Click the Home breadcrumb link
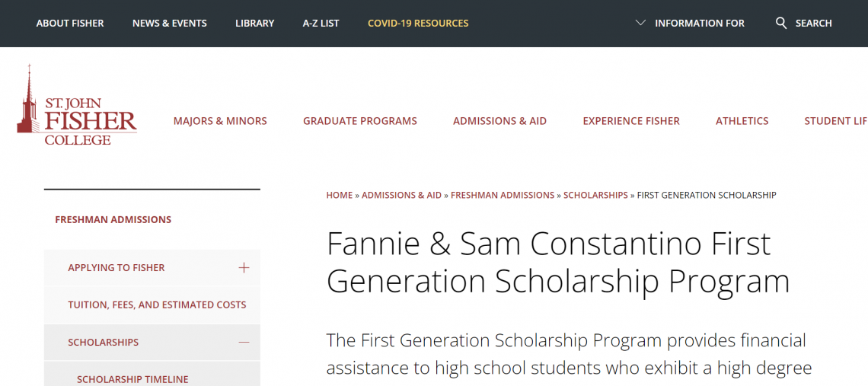Screen dimensions: 868x386 point(340,196)
